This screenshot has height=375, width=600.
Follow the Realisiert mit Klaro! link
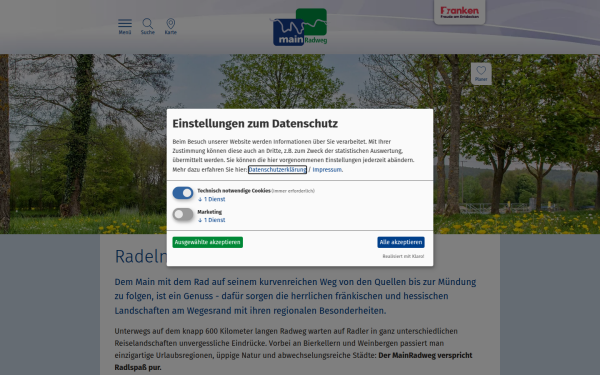(x=403, y=256)
